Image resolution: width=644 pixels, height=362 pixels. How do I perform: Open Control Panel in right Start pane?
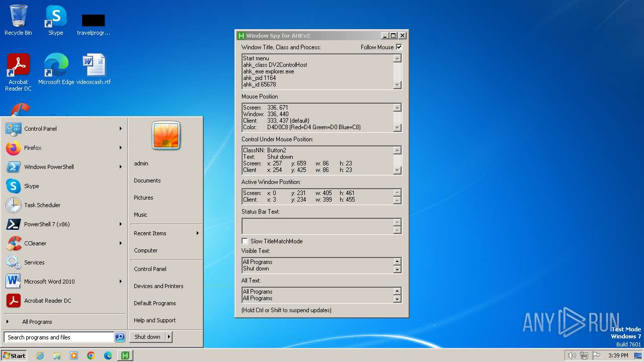coord(150,269)
